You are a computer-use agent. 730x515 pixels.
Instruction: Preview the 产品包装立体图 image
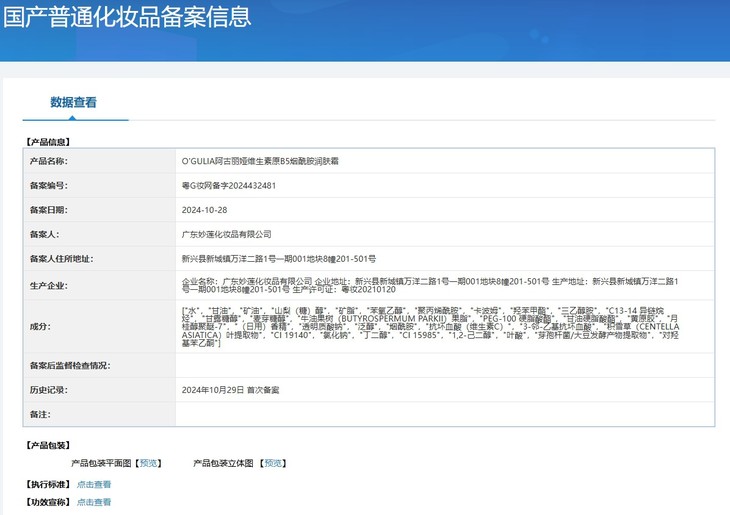click(273, 463)
